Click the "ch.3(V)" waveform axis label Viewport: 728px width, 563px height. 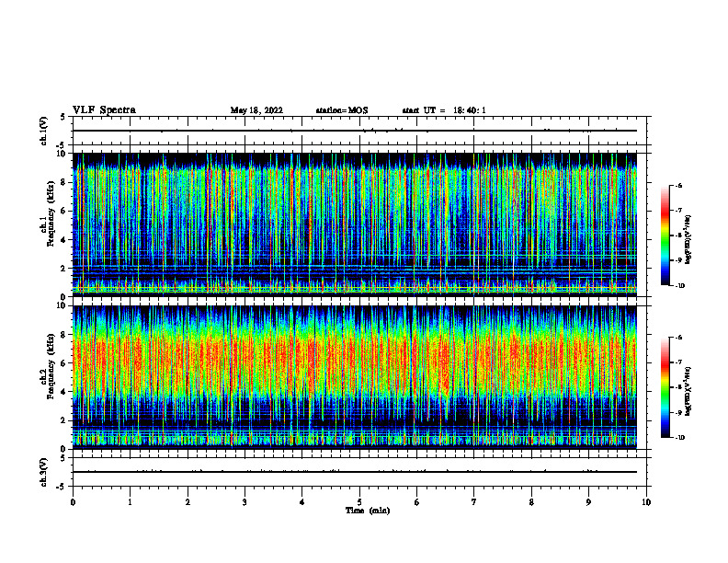pyautogui.click(x=44, y=472)
